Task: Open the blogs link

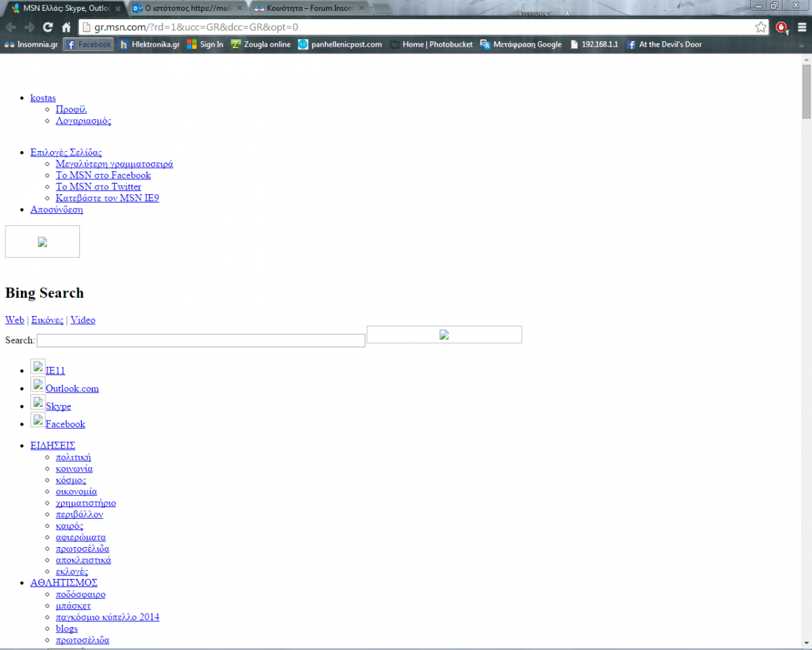Action: (67, 629)
